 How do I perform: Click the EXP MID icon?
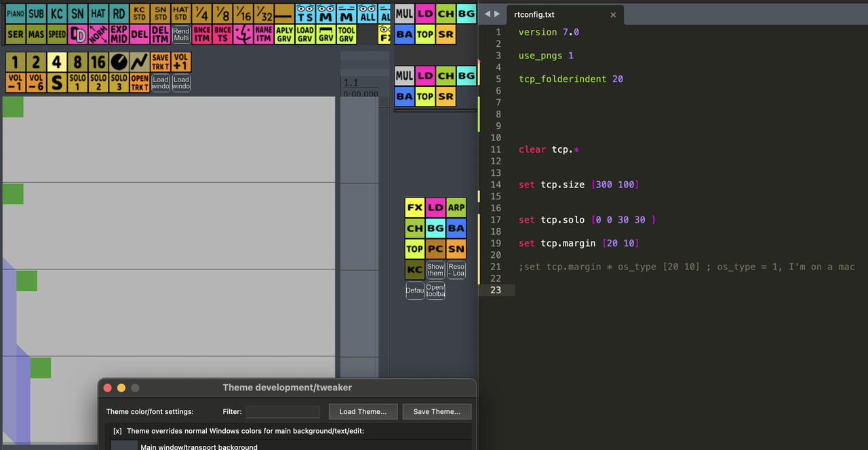(119, 34)
